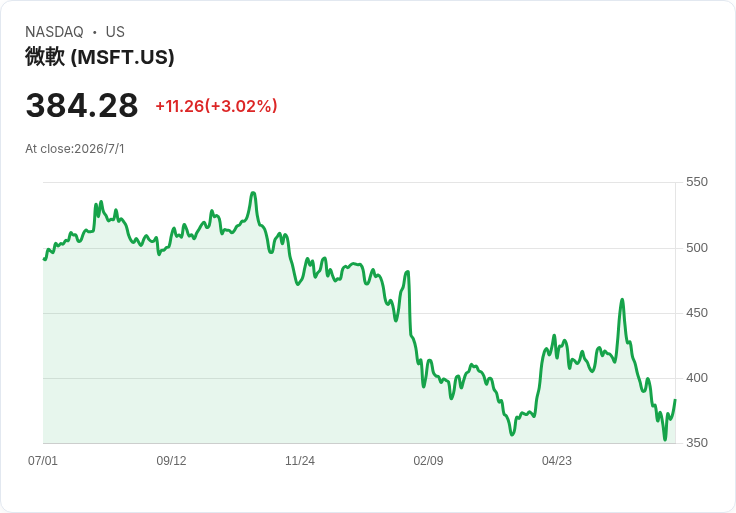
Task: Click the +11.26(+3.02%) price change
Action: 216,106
